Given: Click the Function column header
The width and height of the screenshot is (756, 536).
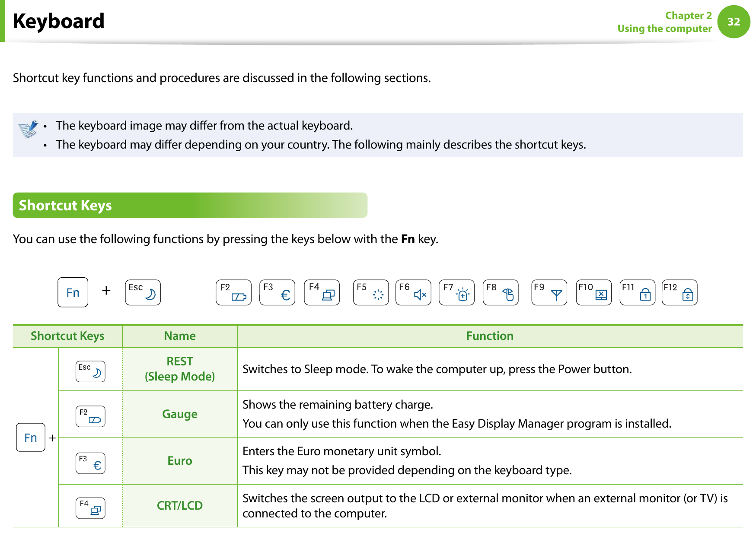Looking at the screenshot, I should [x=489, y=336].
